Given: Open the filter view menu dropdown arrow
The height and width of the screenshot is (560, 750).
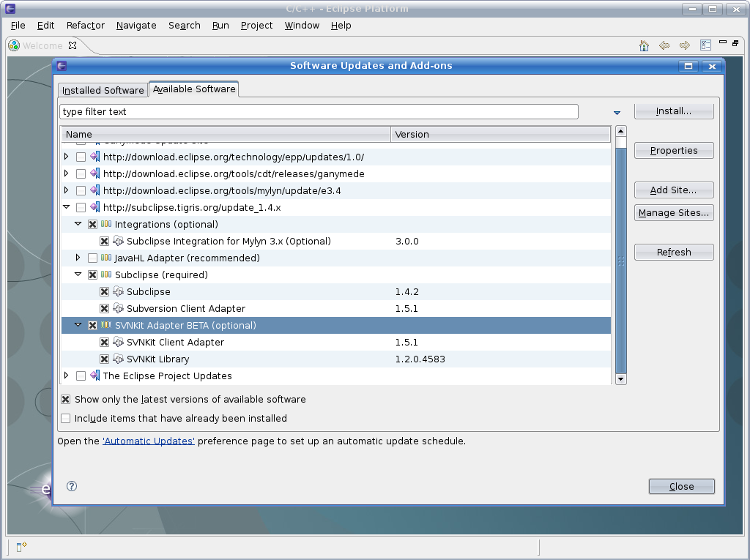Looking at the screenshot, I should point(617,113).
